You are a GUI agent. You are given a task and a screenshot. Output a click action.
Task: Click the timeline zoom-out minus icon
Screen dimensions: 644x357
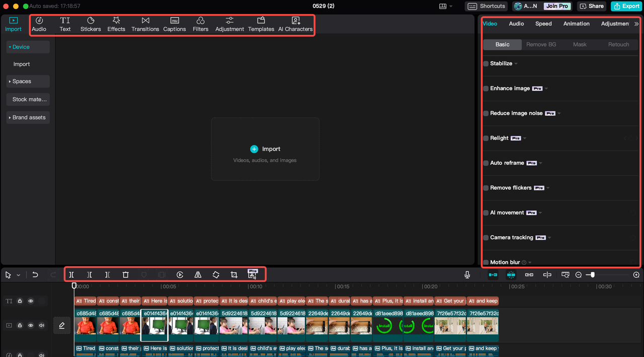579,275
